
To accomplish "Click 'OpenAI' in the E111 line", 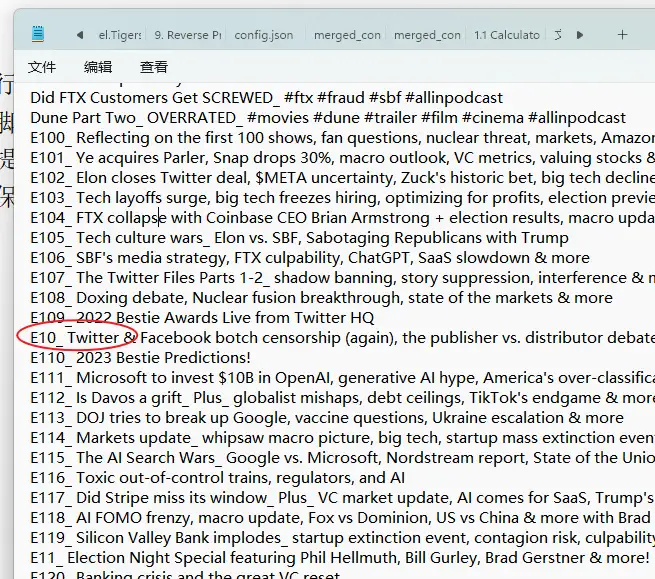I will pos(304,378).
